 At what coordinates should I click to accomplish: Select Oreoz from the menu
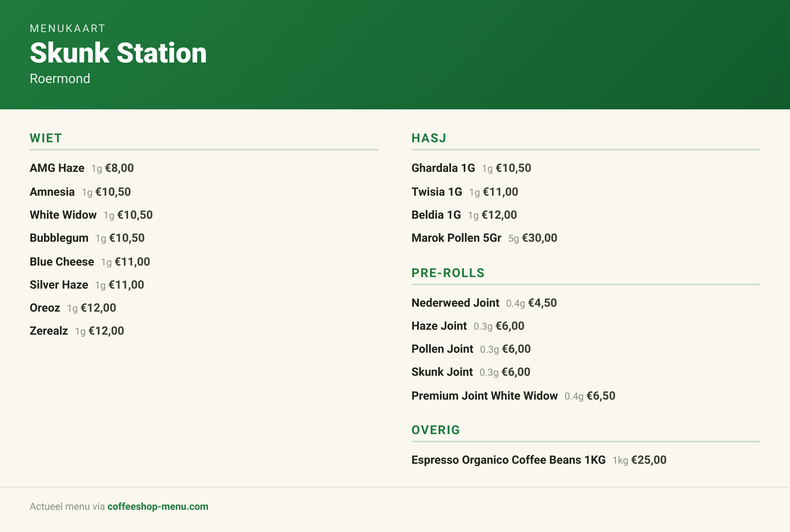[73, 308]
